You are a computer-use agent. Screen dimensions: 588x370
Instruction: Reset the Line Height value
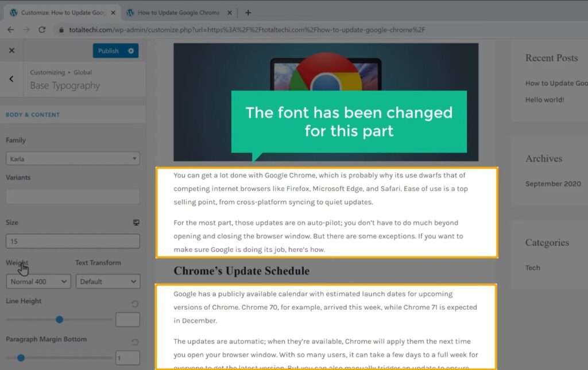pyautogui.click(x=134, y=303)
